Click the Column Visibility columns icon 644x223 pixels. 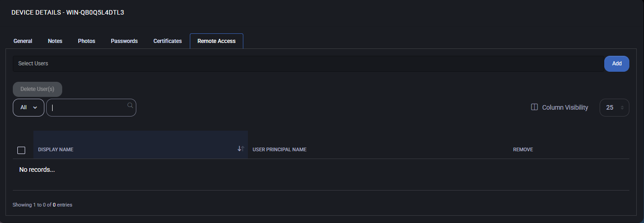(534, 107)
